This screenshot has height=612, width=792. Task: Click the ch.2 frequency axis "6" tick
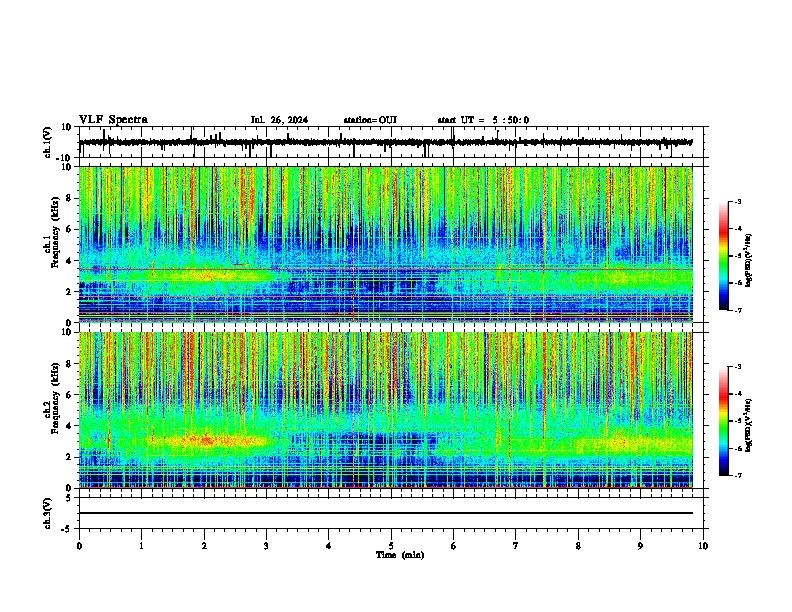pyautogui.click(x=70, y=394)
